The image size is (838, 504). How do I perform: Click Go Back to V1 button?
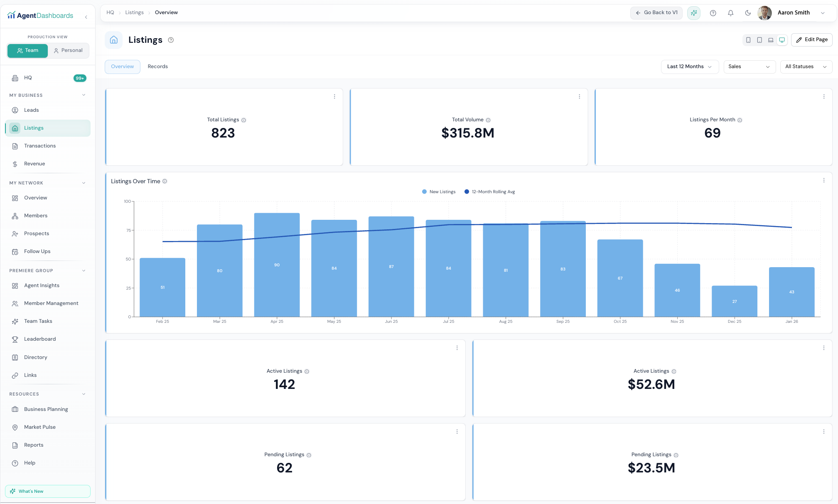656,12
